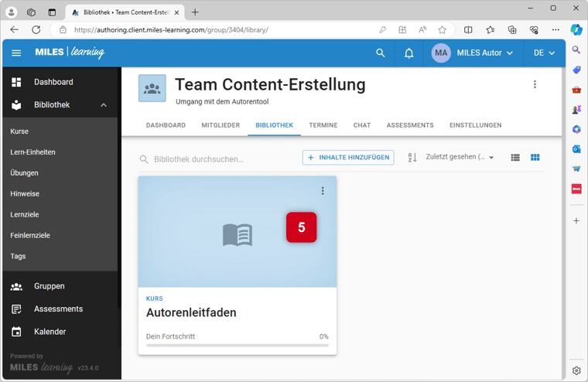Screen dimensions: 588x382
Task: Click the Bibliothek durchsuchen search field
Action: [x=217, y=159]
